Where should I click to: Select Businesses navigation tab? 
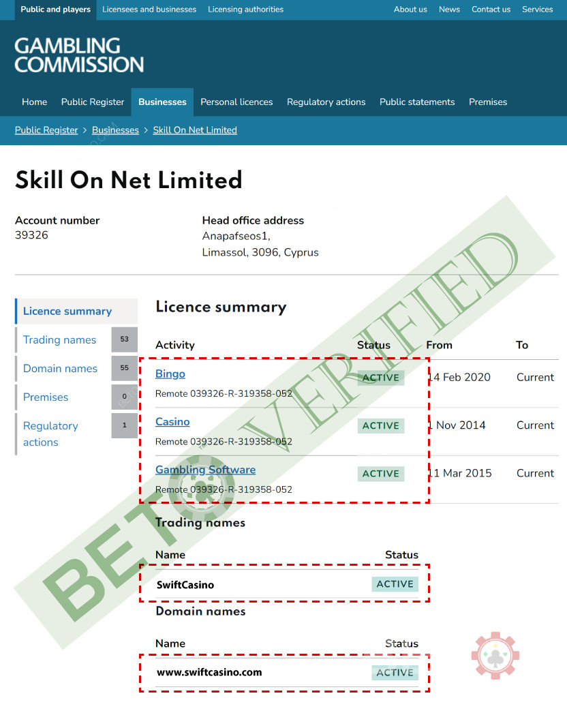click(162, 102)
